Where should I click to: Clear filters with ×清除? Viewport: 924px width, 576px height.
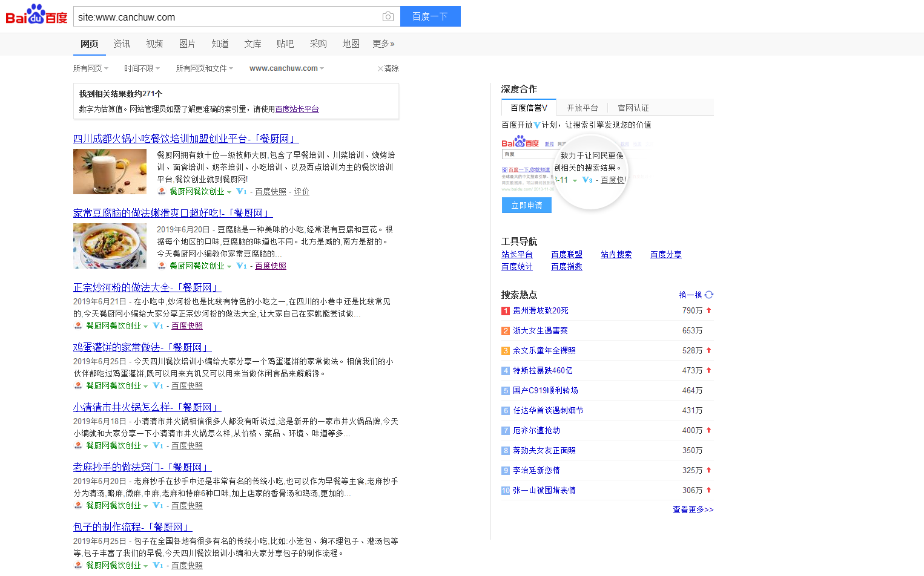click(388, 68)
